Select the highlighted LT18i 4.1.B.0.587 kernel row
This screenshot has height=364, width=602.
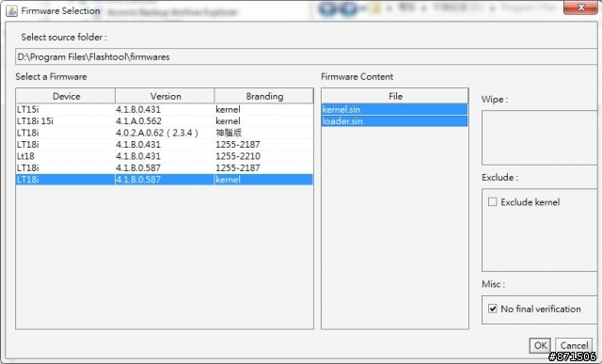pos(165,180)
